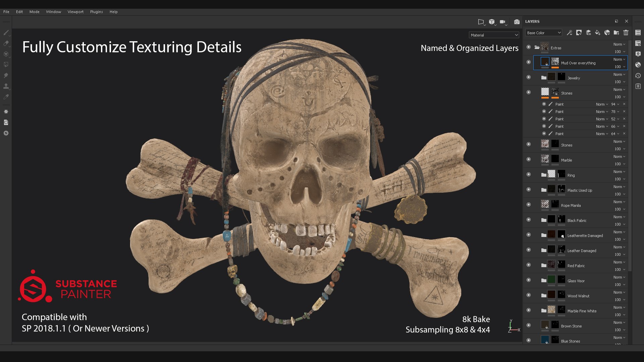Open the File menu
This screenshot has width=644, height=362.
pos(6,12)
